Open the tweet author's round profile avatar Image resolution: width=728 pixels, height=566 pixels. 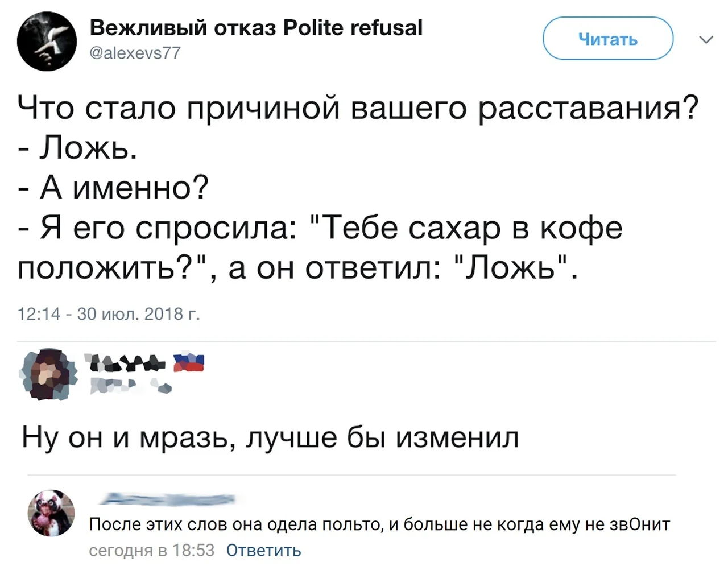point(47,42)
